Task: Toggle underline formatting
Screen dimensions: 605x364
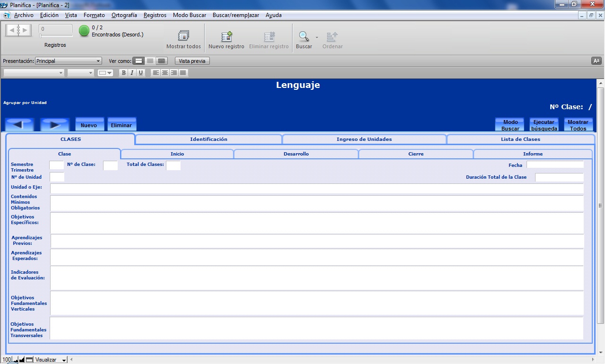Action: tap(141, 73)
